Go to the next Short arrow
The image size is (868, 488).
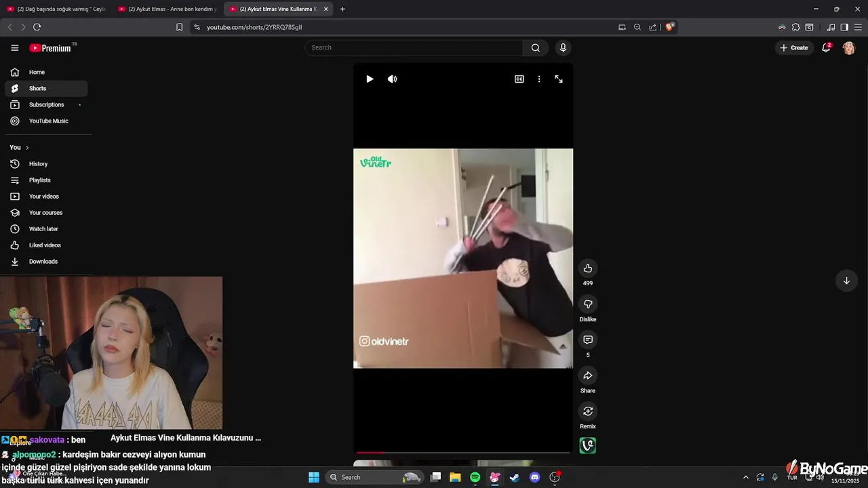pos(846,281)
